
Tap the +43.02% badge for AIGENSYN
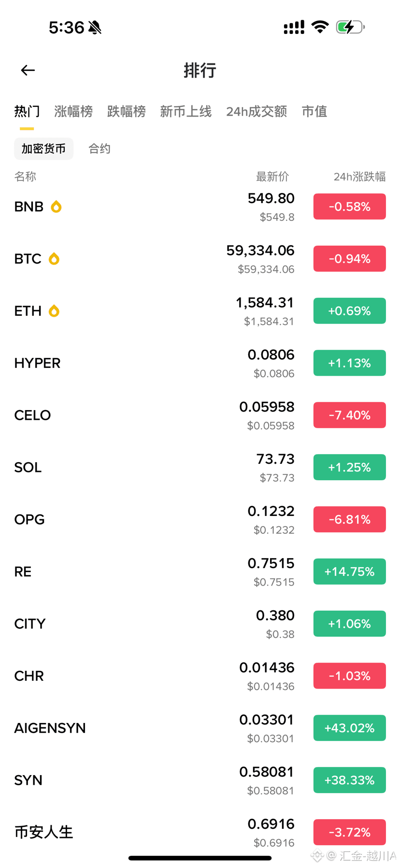point(350,728)
